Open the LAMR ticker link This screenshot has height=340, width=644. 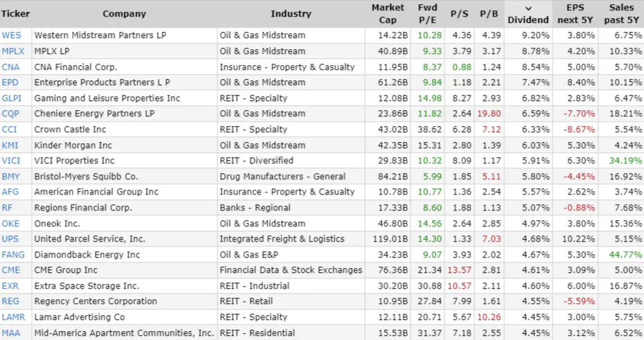click(x=13, y=317)
